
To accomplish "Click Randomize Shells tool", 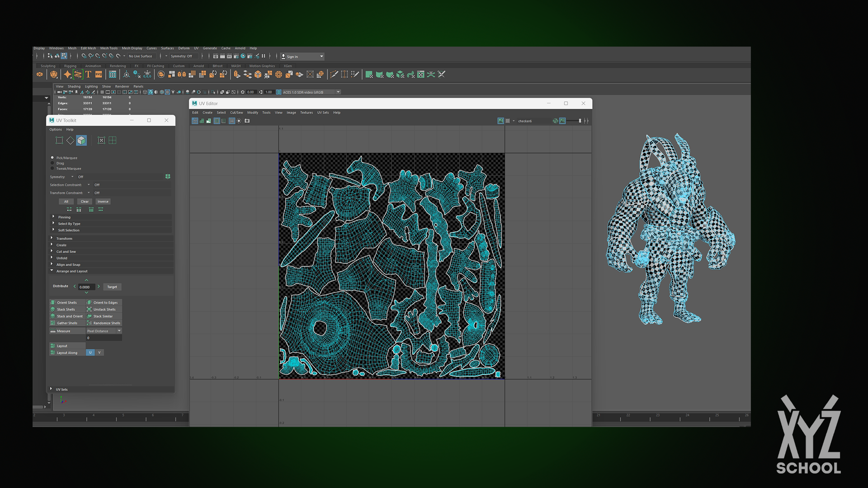I will click(104, 323).
